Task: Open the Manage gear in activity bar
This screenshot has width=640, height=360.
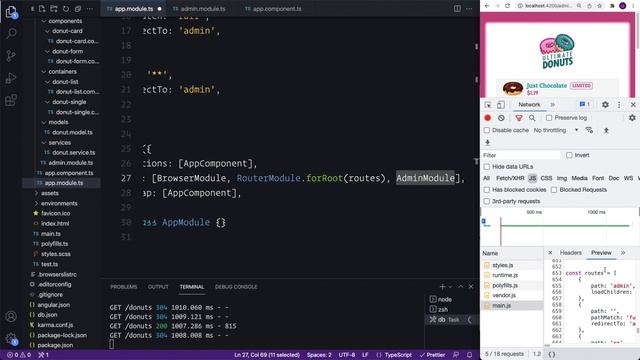Action: (11, 338)
